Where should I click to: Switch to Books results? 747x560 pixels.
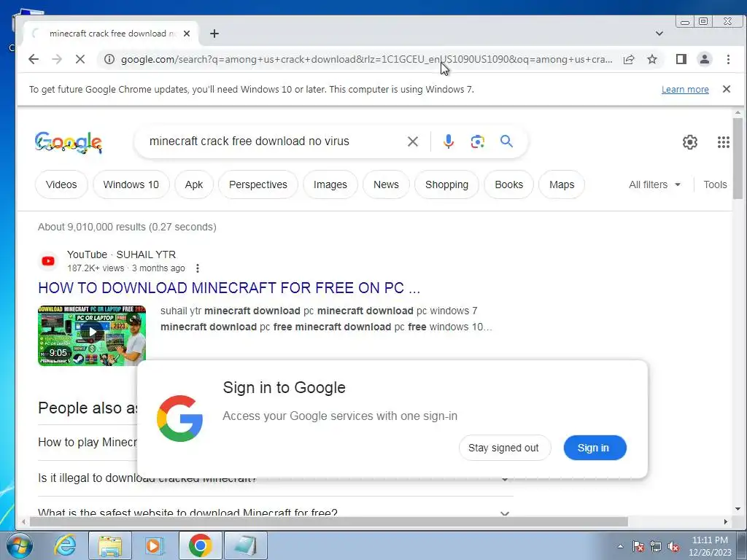(508, 184)
